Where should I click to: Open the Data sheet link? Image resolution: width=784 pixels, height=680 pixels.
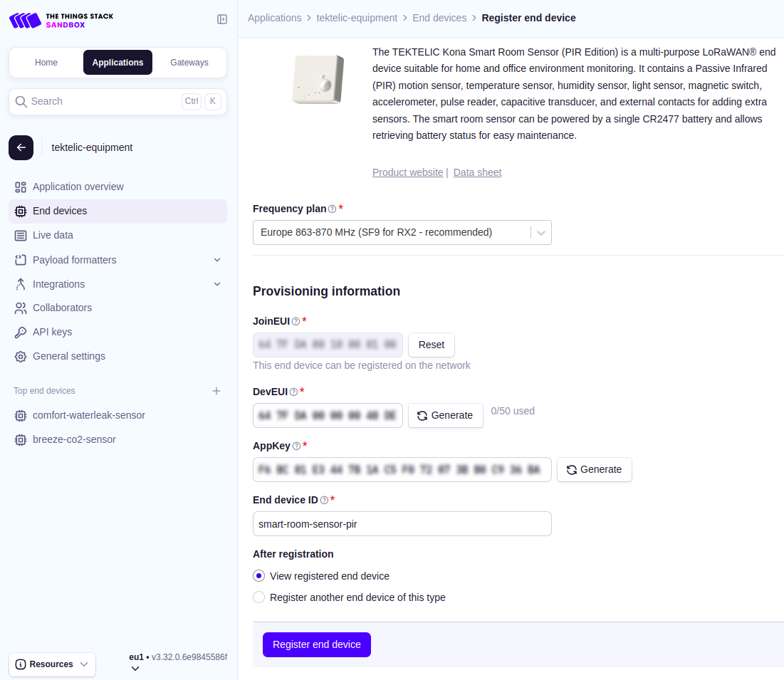[x=477, y=172]
